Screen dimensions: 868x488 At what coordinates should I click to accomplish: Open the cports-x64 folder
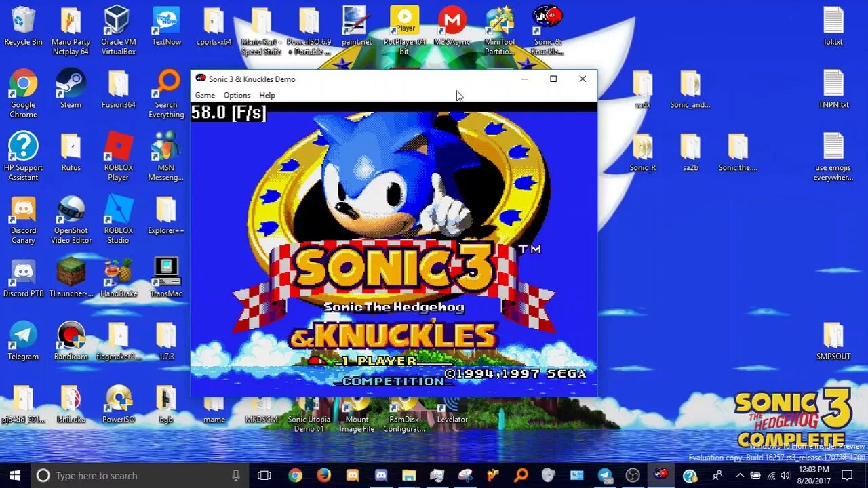coord(214,26)
